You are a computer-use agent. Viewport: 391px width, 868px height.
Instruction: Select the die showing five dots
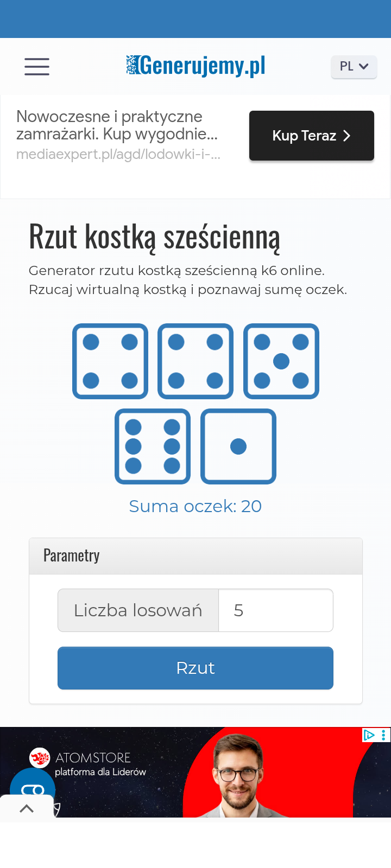point(281,361)
